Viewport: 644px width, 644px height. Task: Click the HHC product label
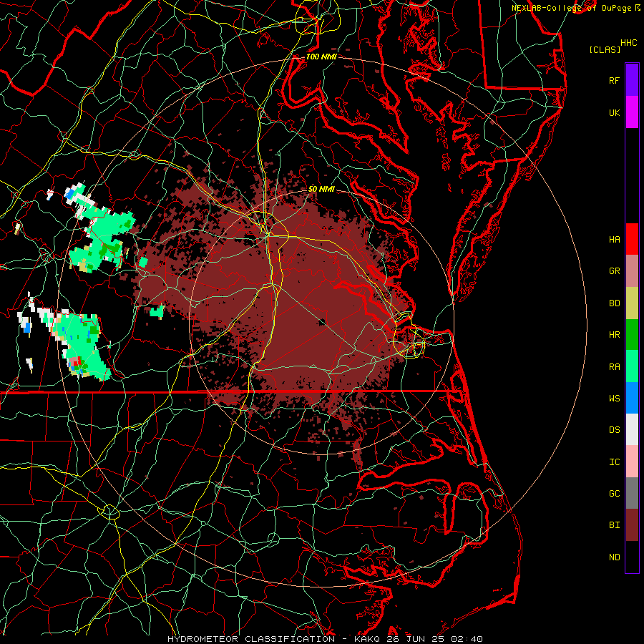click(x=628, y=43)
